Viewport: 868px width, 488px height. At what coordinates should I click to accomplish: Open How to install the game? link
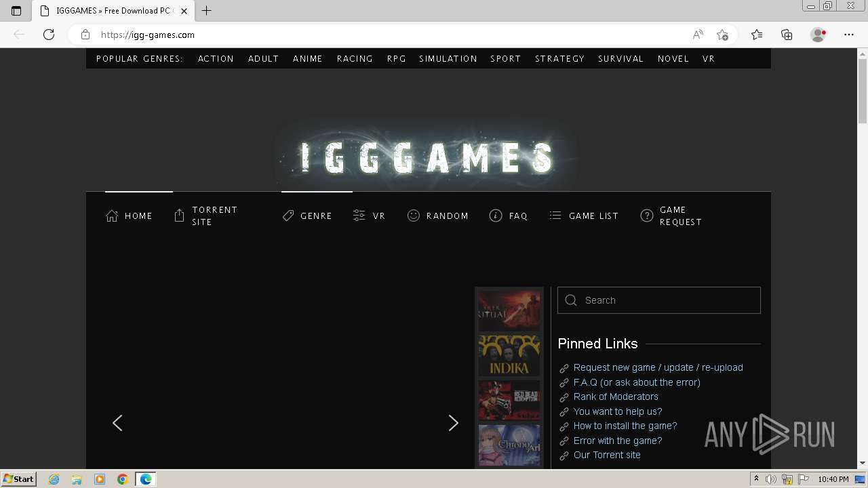click(x=625, y=426)
